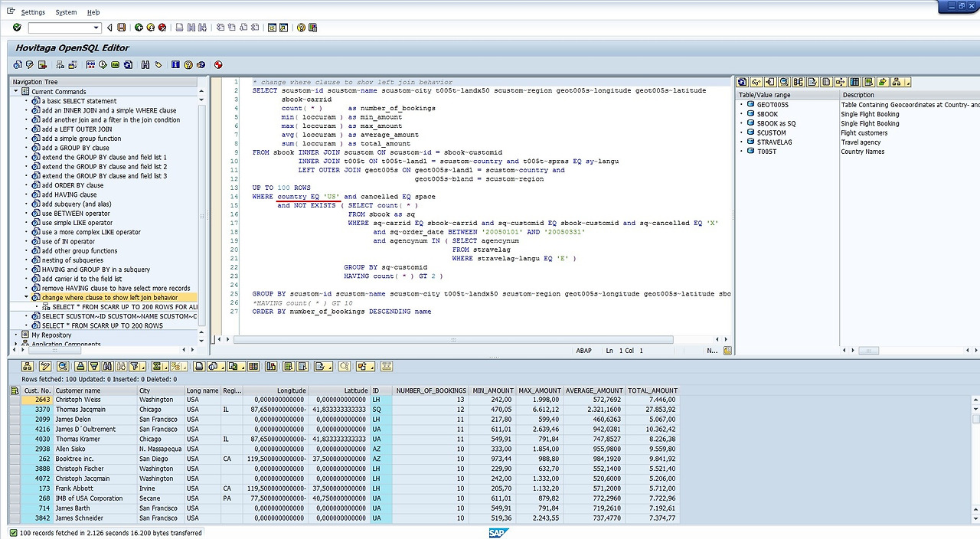980x539 pixels.
Task: Open the command field dropdown
Action: 96,28
